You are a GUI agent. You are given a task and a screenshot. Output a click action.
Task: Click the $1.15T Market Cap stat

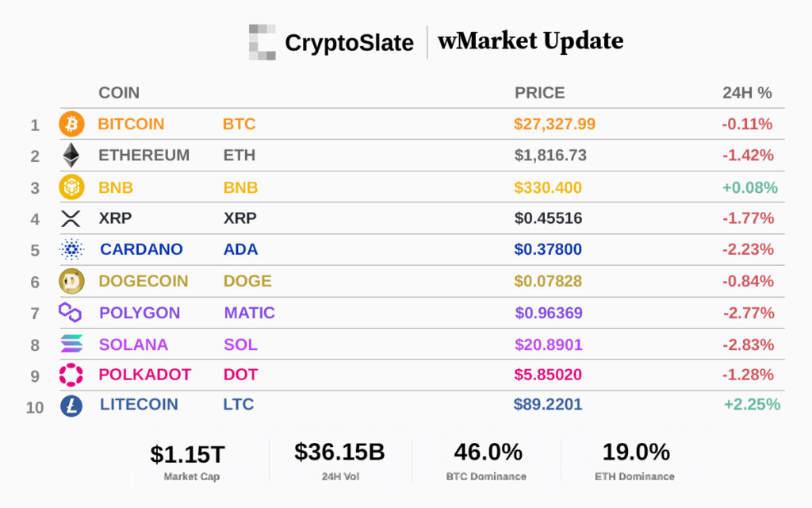[188, 455]
